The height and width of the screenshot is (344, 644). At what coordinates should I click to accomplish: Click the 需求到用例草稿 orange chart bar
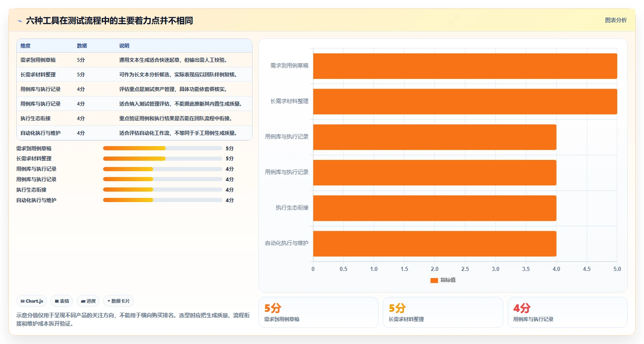(x=465, y=66)
